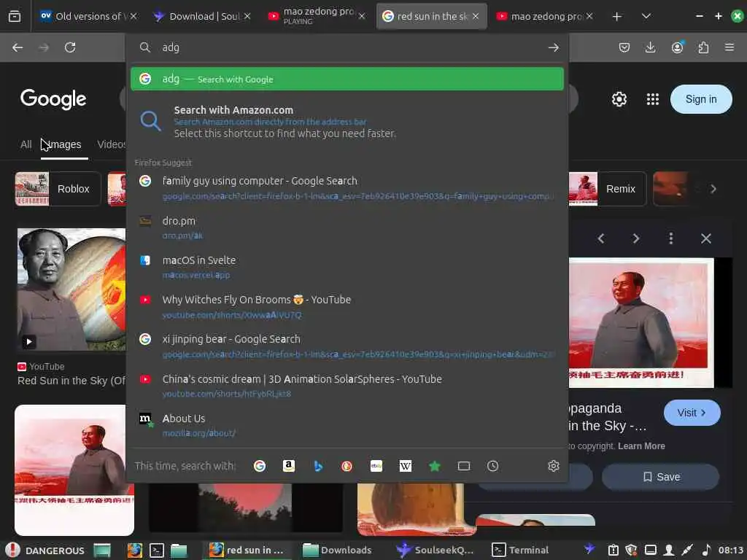Open China's cosmic dream YouTube suggestion

coord(347,386)
